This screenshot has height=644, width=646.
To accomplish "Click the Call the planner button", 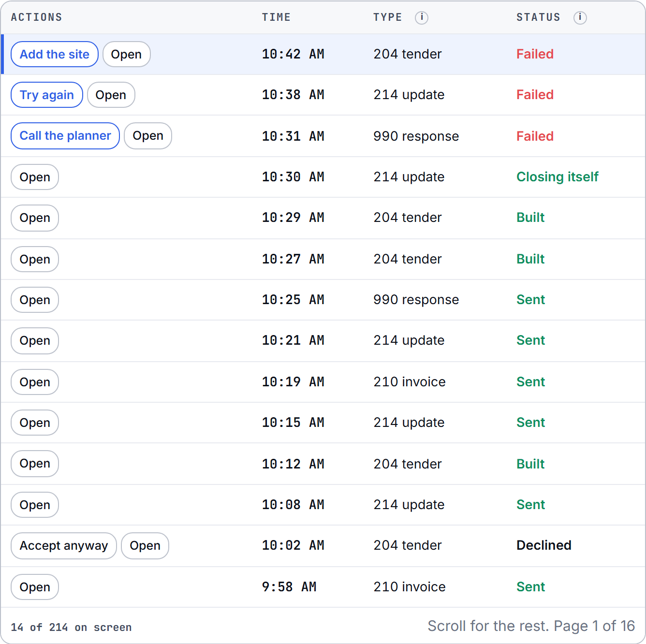I will 65,136.
